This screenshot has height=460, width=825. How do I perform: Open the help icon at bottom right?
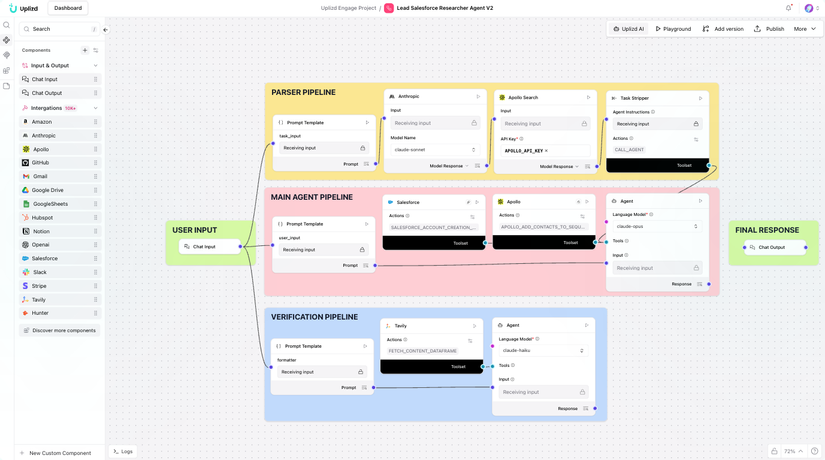click(x=814, y=451)
